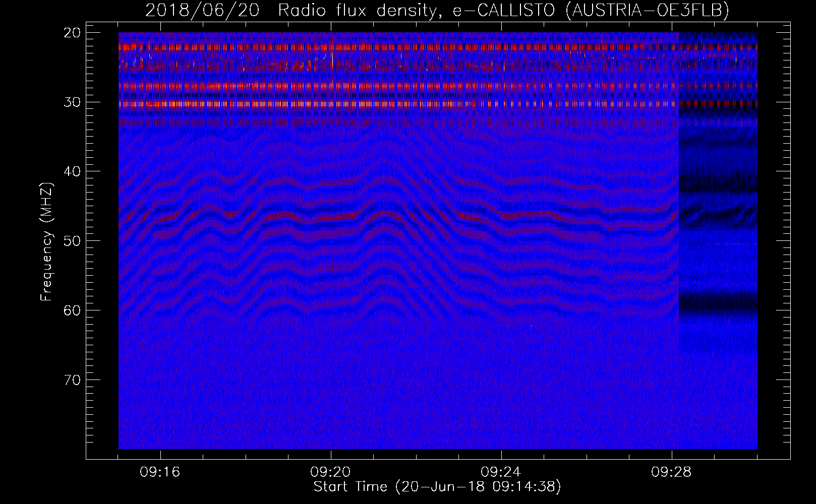Click the 09:28 time tick label

click(x=672, y=472)
